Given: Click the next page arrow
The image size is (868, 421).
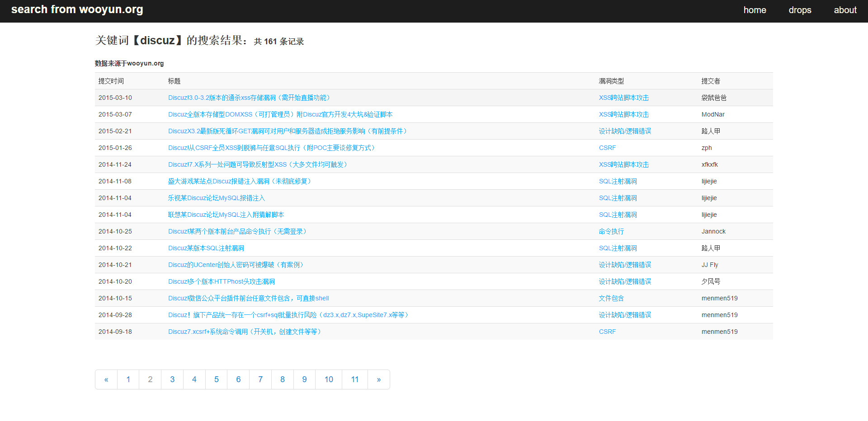Looking at the screenshot, I should click(378, 379).
